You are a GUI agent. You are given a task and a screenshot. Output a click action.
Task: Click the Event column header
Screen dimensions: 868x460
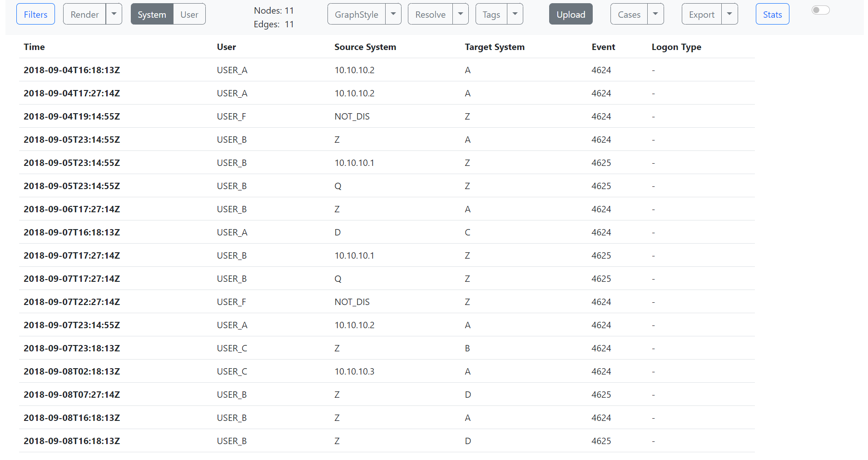(x=603, y=47)
